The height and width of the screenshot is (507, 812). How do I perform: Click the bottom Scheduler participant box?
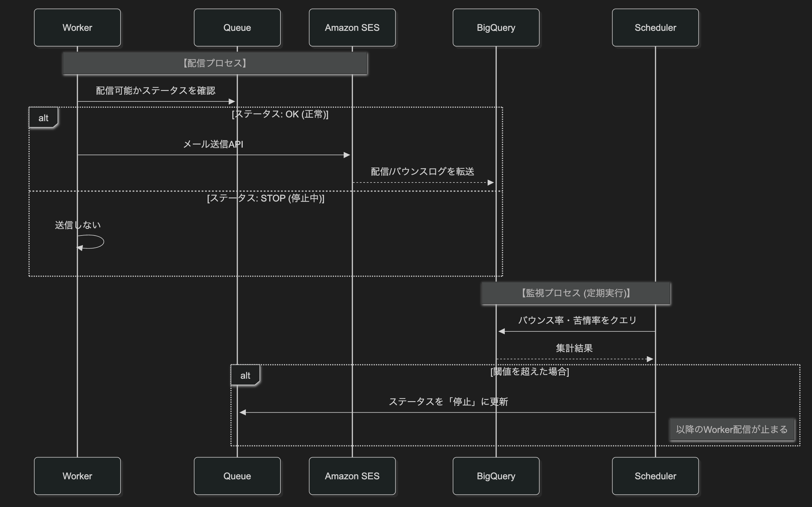coord(655,476)
